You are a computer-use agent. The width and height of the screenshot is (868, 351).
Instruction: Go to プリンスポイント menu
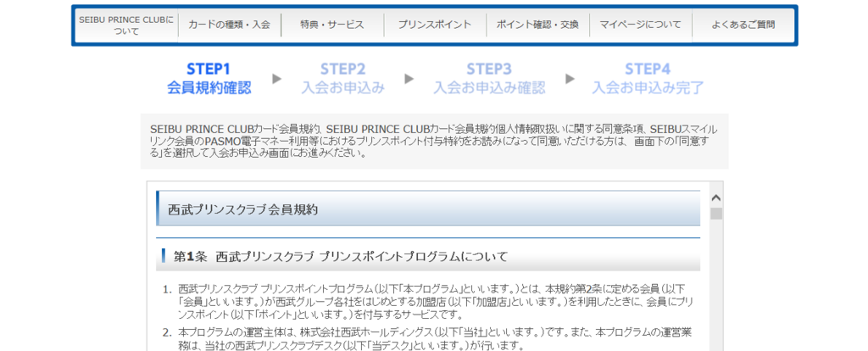(435, 25)
